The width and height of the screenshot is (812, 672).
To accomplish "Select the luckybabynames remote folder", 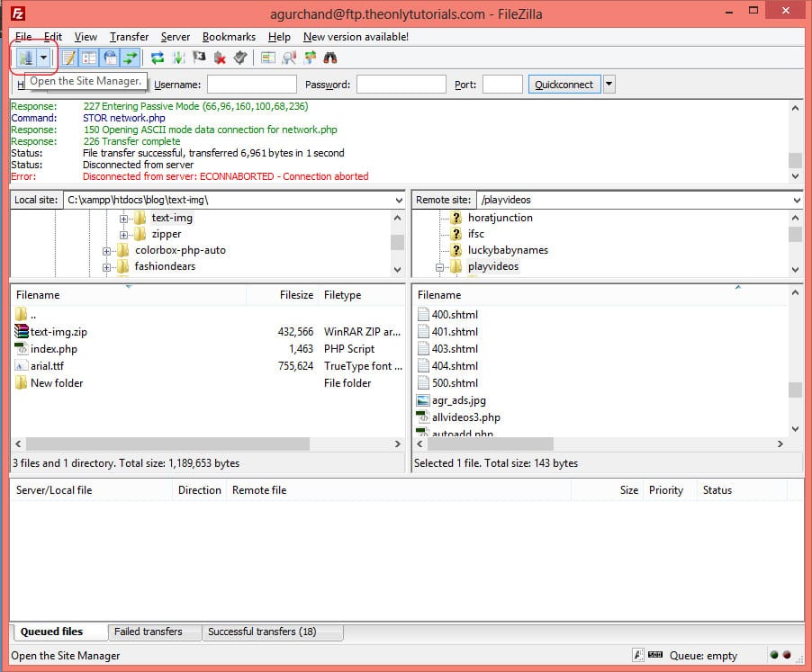I will (x=508, y=250).
